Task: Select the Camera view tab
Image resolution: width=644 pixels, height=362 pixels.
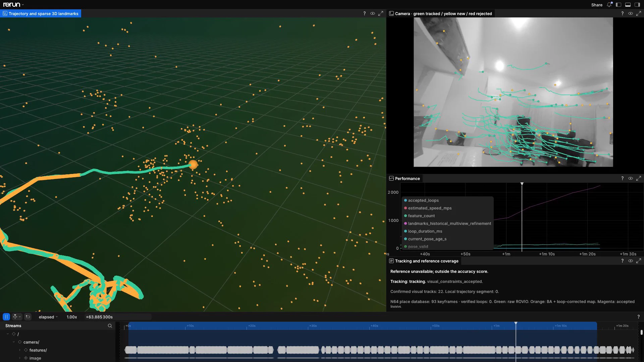Action: tap(440, 14)
